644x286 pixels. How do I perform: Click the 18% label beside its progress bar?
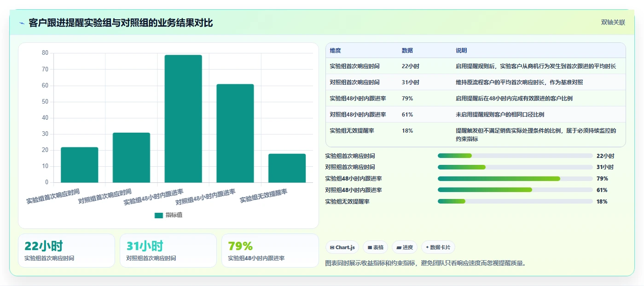[x=602, y=202]
